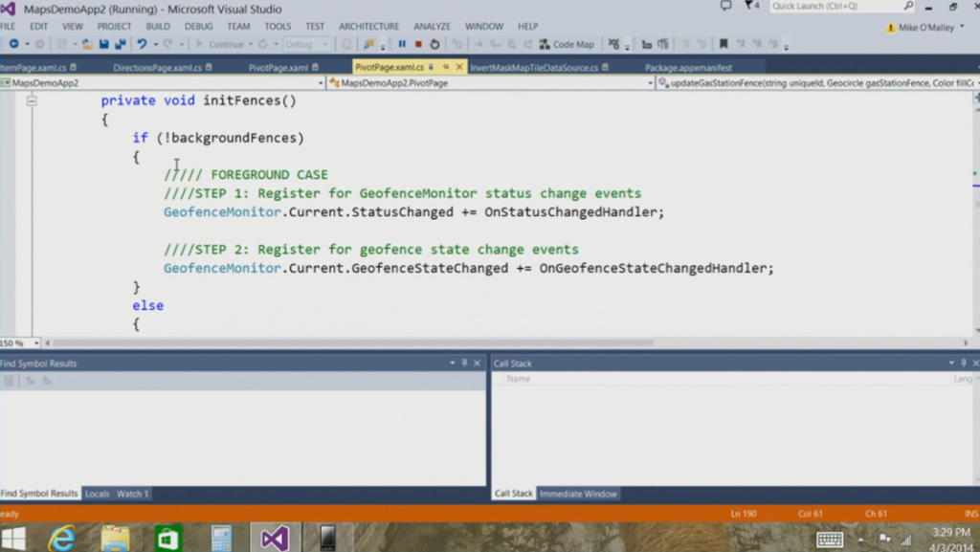Open the touch keyboard from system tray
This screenshot has width=980, height=552.
pyautogui.click(x=830, y=539)
